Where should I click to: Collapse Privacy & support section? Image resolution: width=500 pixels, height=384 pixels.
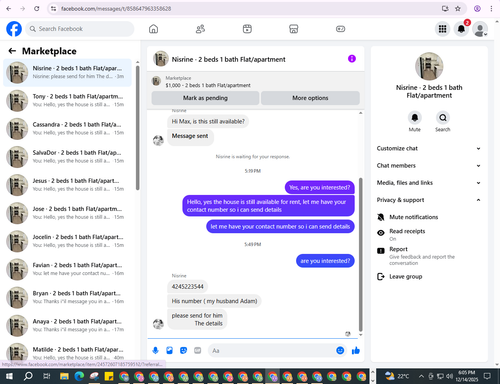click(x=429, y=200)
